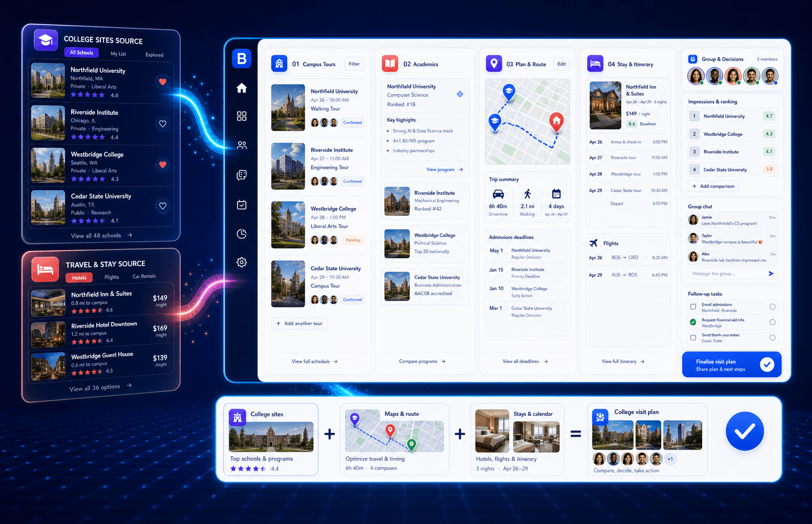Click the Campus Tours building icon

click(x=279, y=64)
